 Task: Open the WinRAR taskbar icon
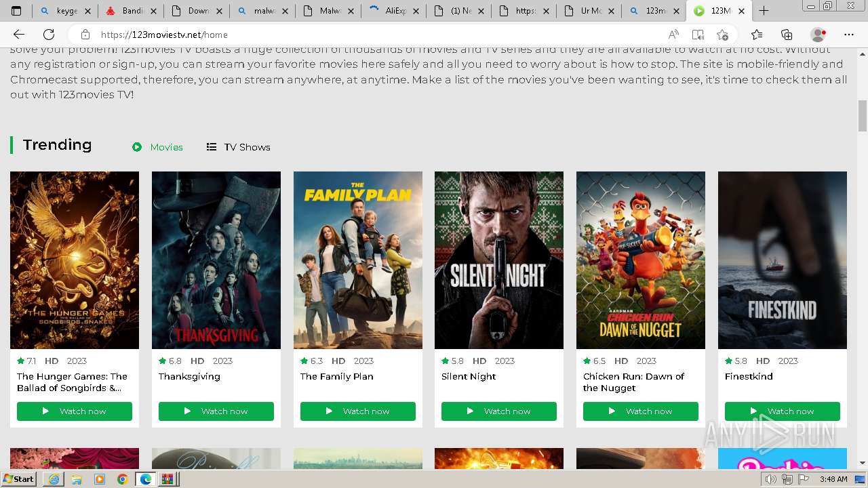coord(167,479)
